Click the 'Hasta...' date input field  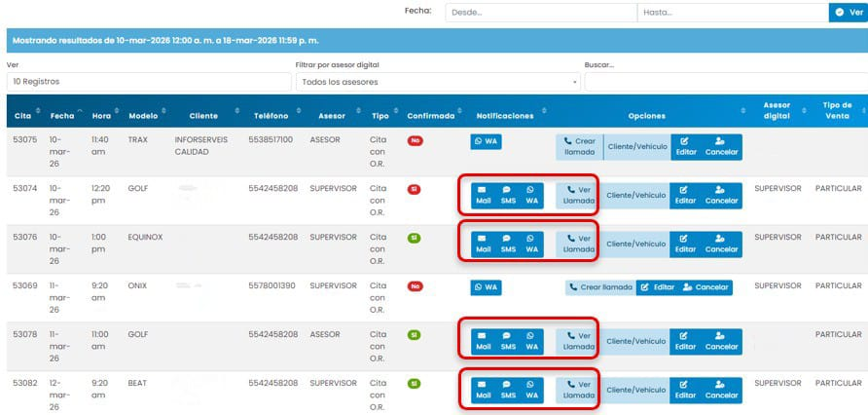[x=732, y=12]
